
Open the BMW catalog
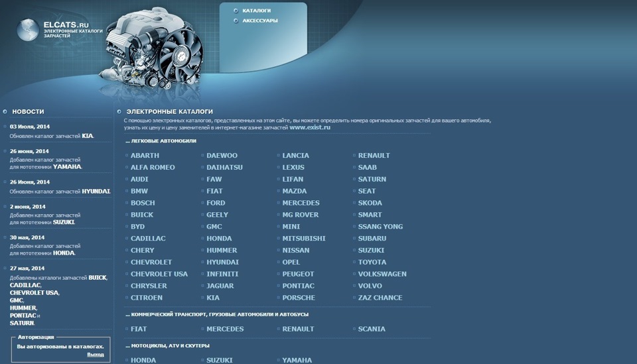[x=139, y=191]
